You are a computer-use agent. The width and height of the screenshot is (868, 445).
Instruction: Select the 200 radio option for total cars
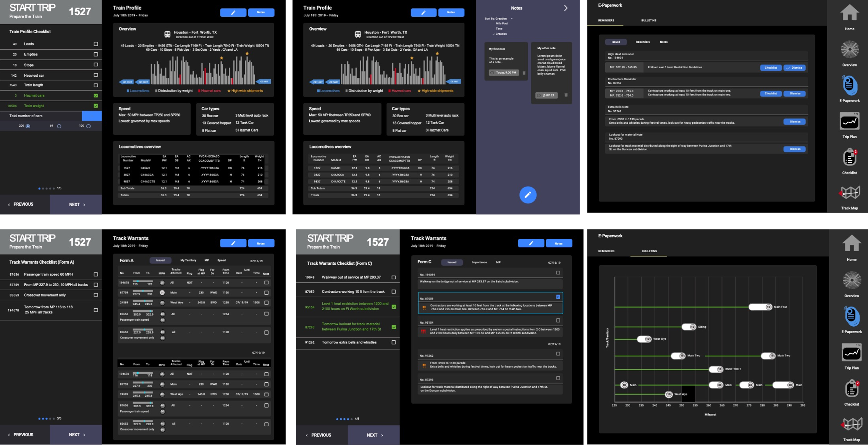pos(28,126)
